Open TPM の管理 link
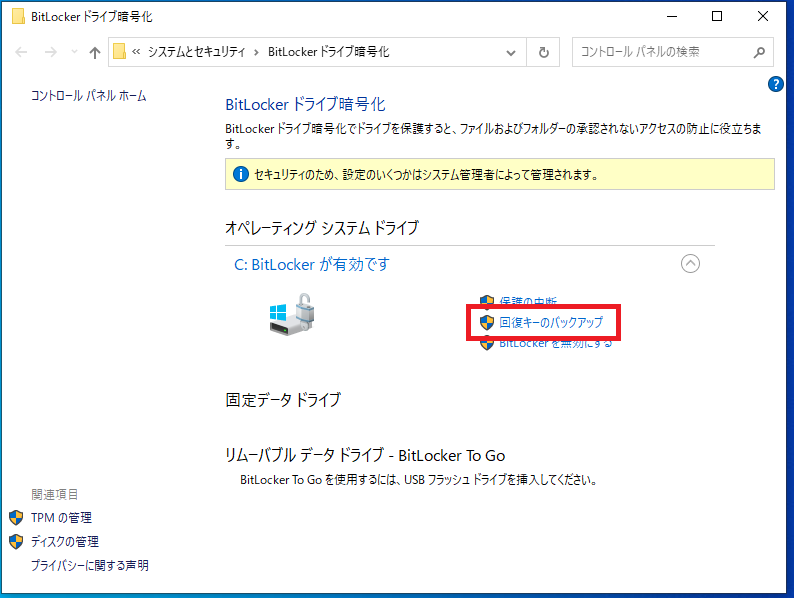The width and height of the screenshot is (794, 598). 61,517
